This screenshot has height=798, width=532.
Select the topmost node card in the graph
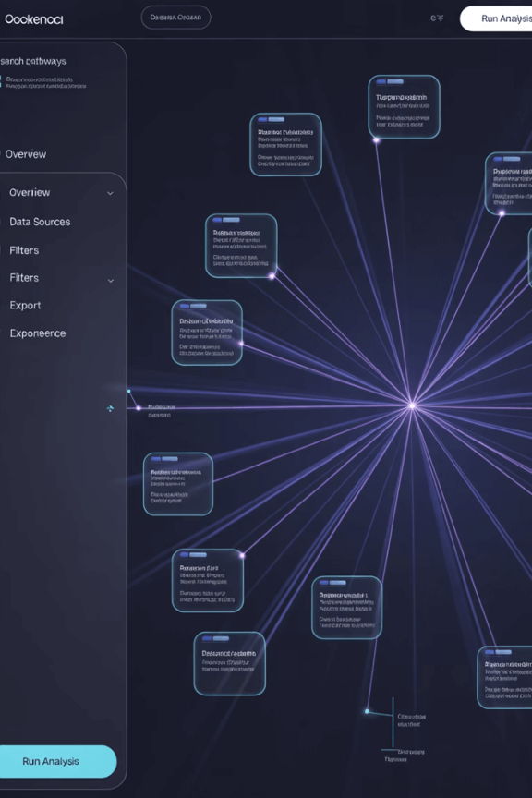404,107
